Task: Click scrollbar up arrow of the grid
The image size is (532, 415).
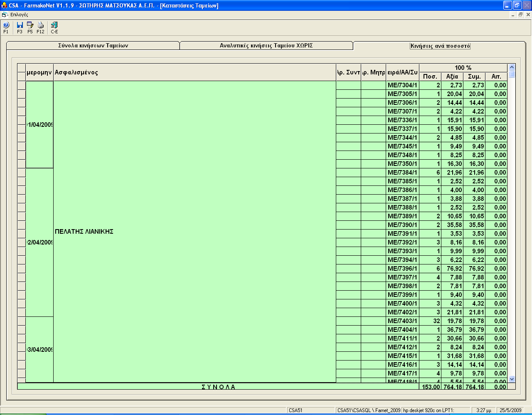Action: [512, 67]
